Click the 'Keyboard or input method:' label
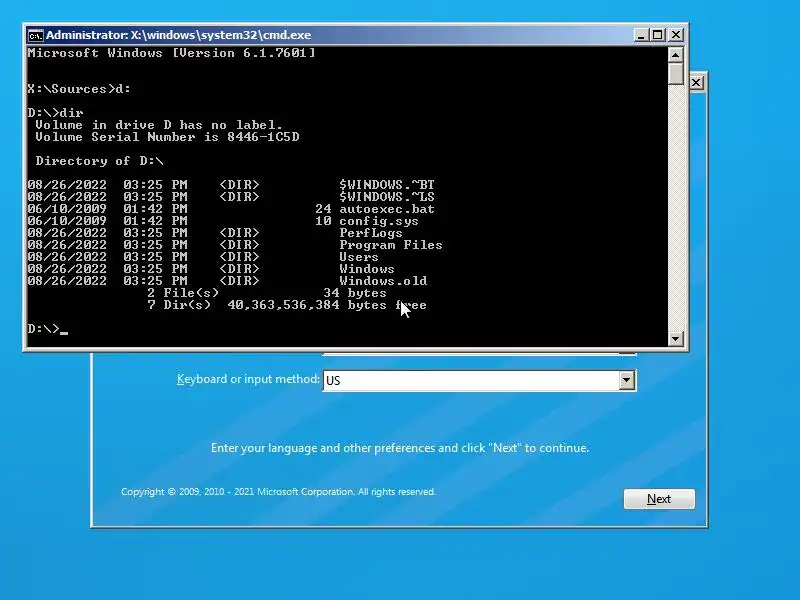Screen dimensions: 800x600 pos(248,379)
